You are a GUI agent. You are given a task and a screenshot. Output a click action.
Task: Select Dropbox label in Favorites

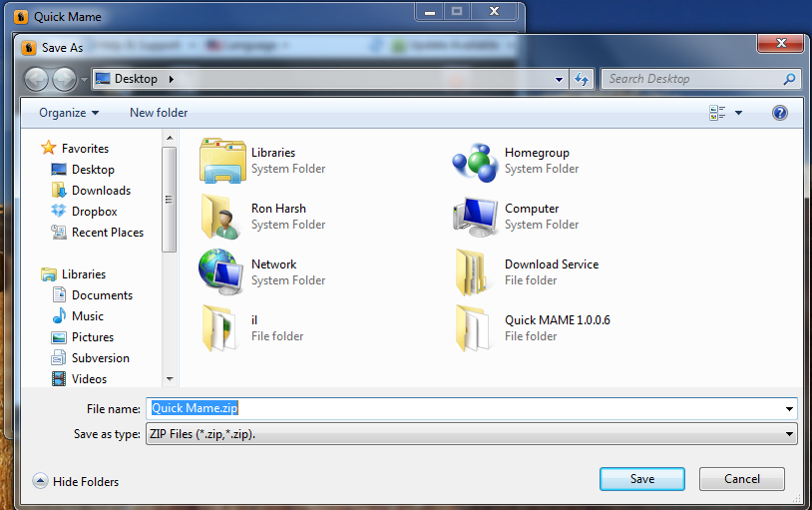94,212
